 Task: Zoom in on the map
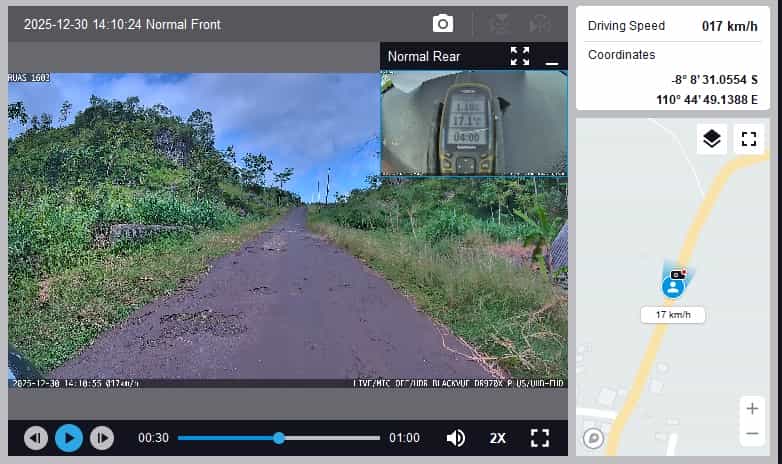point(751,408)
